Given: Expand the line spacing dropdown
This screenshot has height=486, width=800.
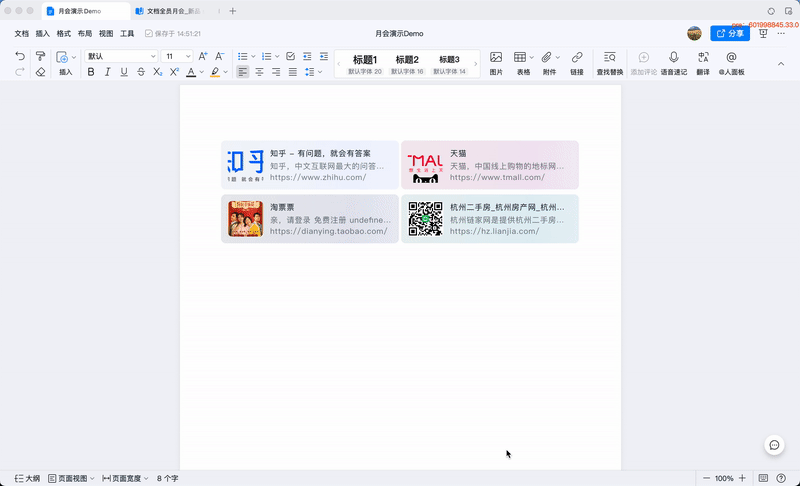Looking at the screenshot, I should (x=320, y=72).
